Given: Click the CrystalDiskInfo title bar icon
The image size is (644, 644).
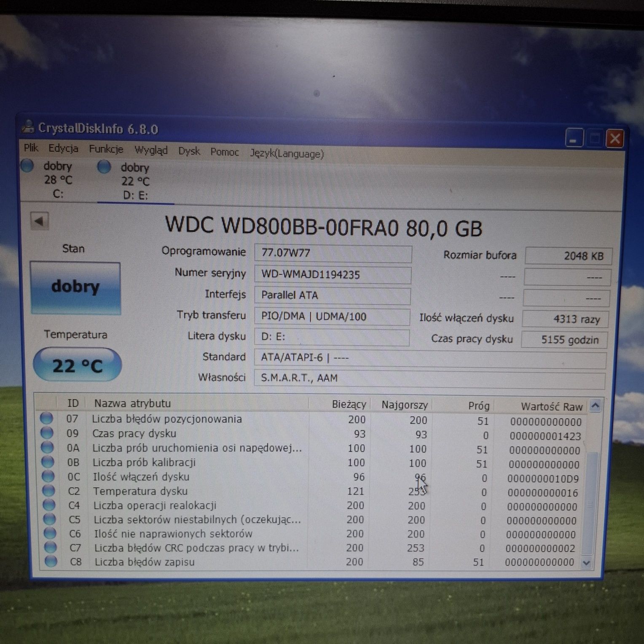Looking at the screenshot, I should click(28, 126).
